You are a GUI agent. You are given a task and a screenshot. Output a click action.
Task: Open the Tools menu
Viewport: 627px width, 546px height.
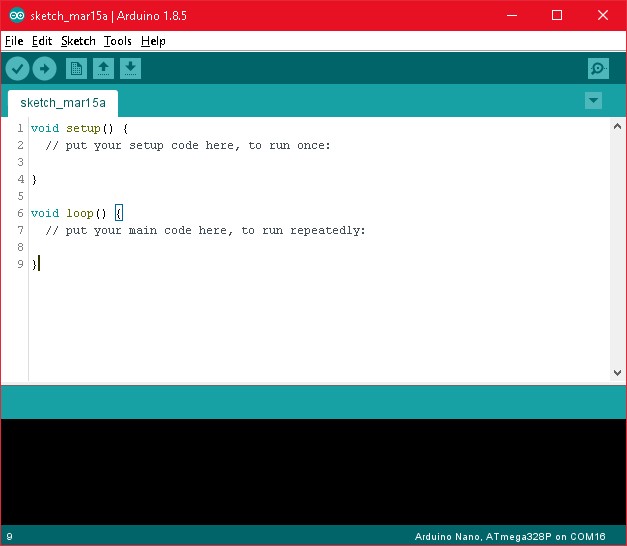point(118,41)
